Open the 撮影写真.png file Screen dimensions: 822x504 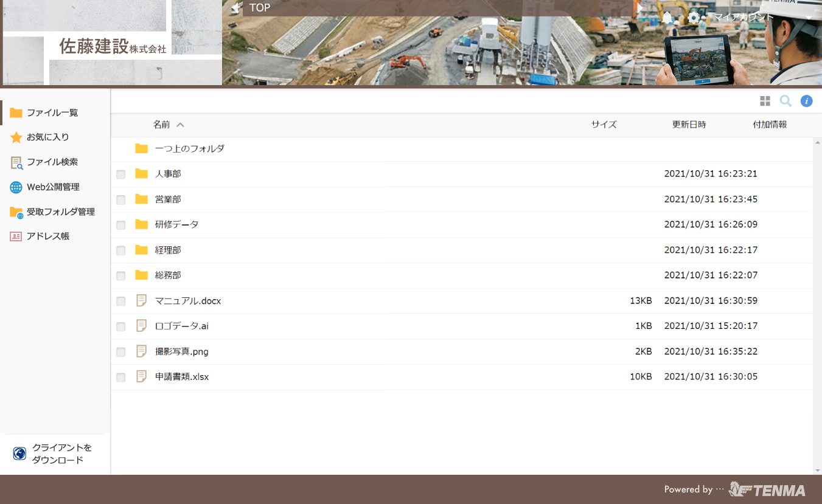click(181, 351)
